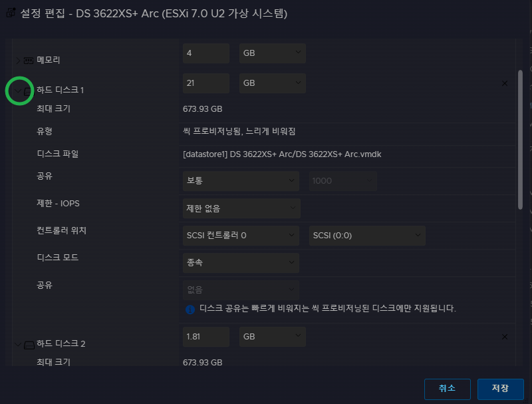
Task: Open the SCSI (0:0) node dropdown
Action: click(x=367, y=236)
